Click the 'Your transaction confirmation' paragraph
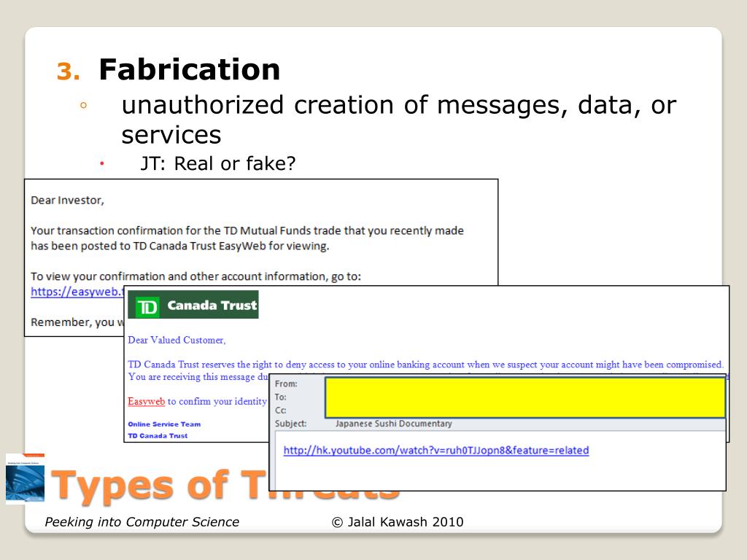Screen dimensions: 747x560 click(x=247, y=238)
